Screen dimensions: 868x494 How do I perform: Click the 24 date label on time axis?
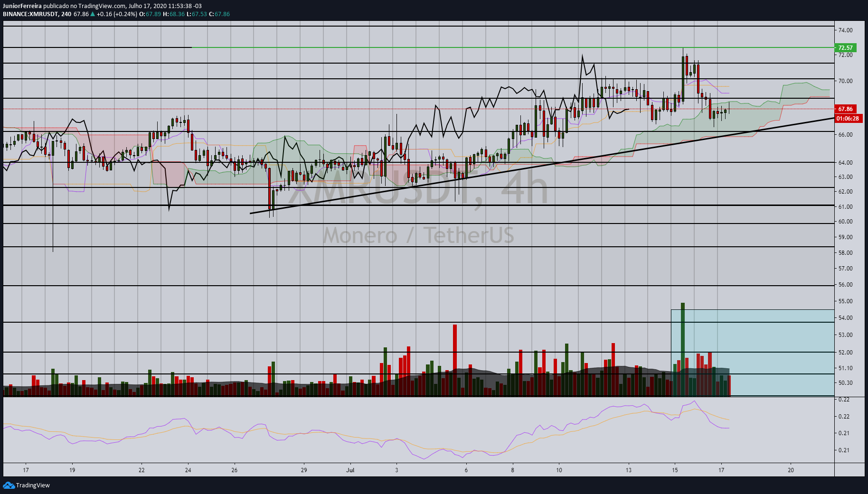pos(188,470)
